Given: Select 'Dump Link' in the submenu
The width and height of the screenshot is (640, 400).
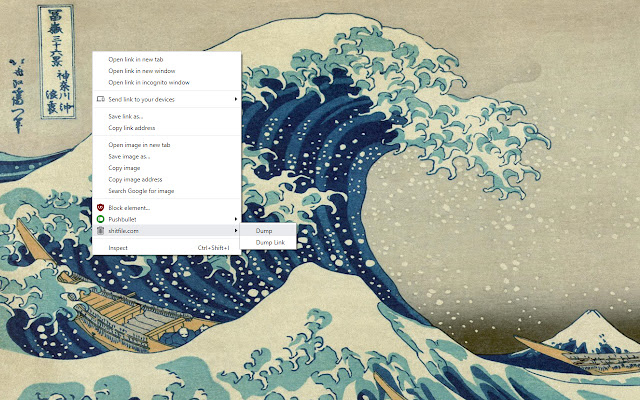Looking at the screenshot, I should pyautogui.click(x=268, y=242).
